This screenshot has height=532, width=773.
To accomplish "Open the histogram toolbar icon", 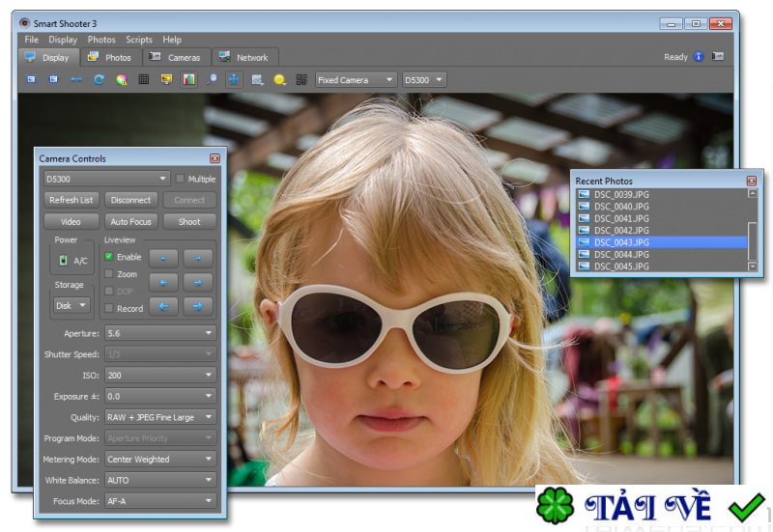I will (188, 80).
